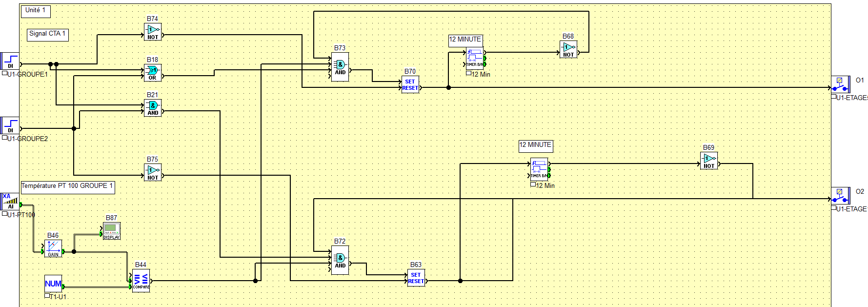
Task: Toggle the checkbox beside T1-U1 label
Action: (x=47, y=296)
